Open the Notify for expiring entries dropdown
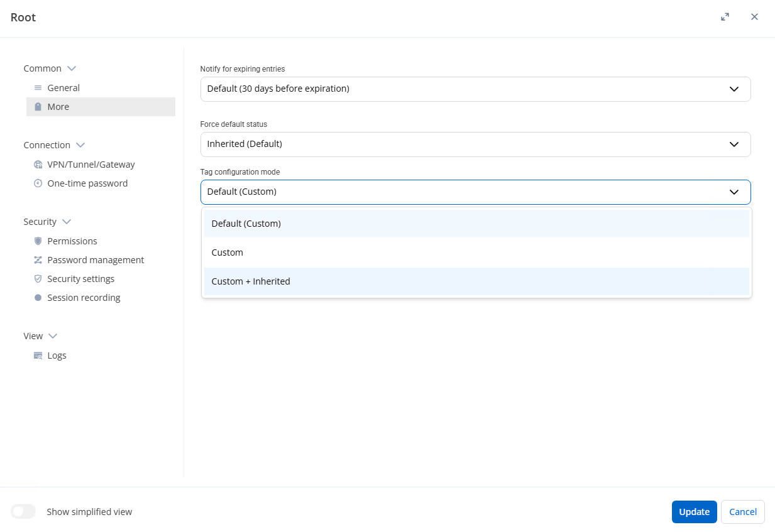 pyautogui.click(x=475, y=89)
